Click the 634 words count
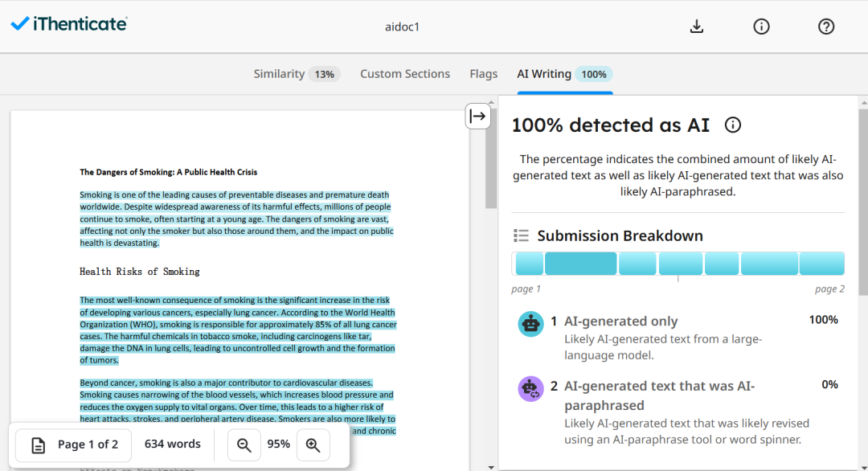 coord(173,444)
